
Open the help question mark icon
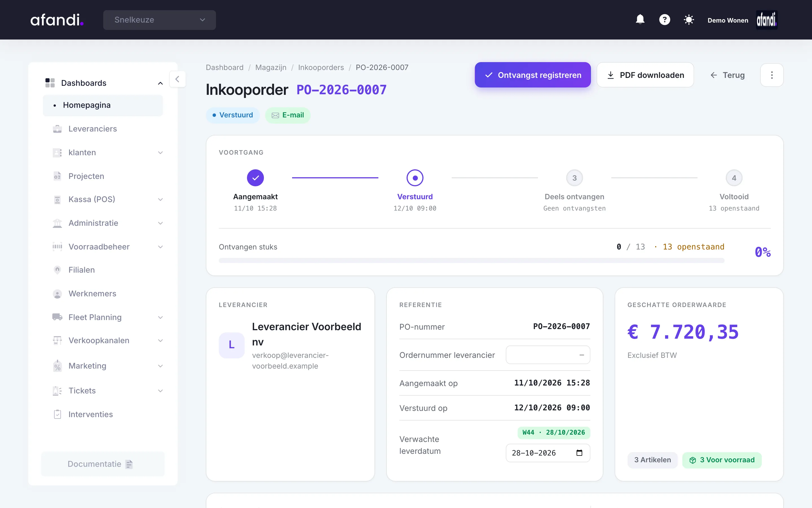click(664, 19)
